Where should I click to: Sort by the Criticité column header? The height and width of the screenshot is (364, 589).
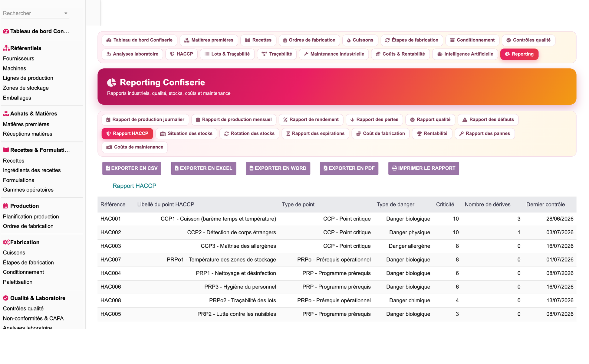pos(445,205)
